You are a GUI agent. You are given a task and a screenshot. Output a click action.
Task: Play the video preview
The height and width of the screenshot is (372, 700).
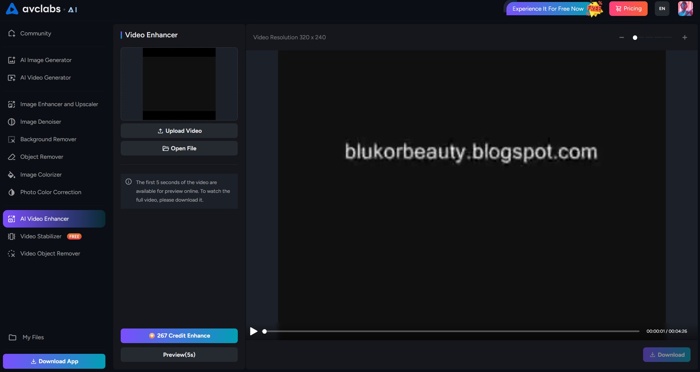tap(254, 331)
